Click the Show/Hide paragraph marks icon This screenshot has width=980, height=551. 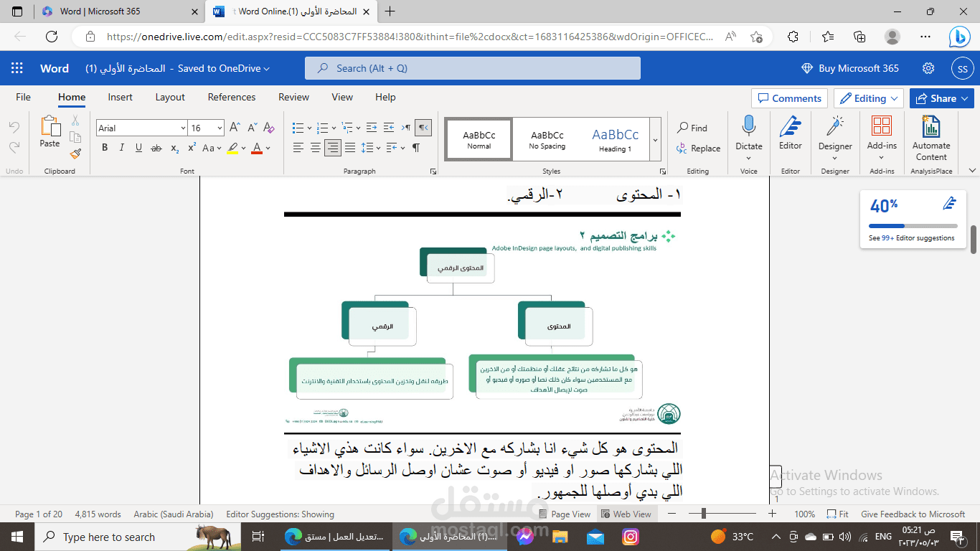415,148
